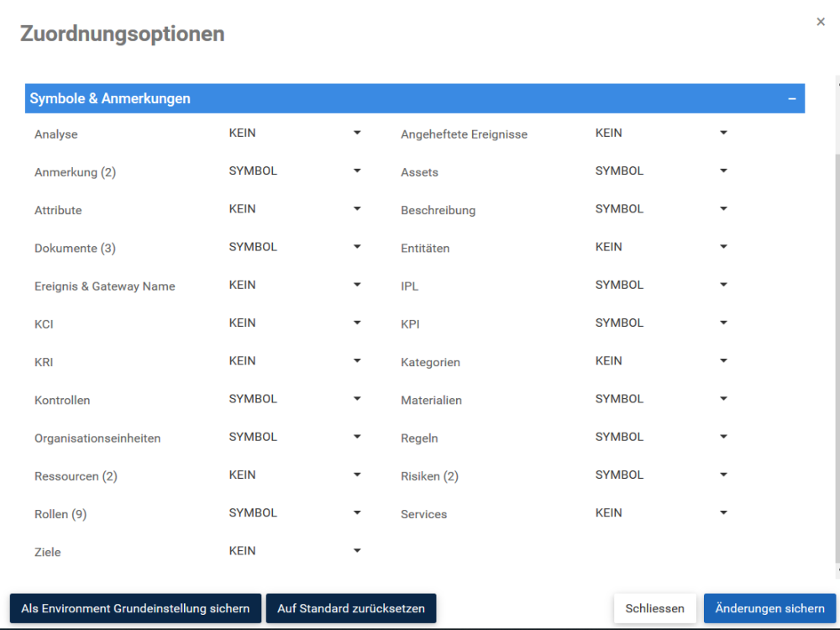Click the Schliessen button
Screen dimensions: 840x630
[654, 608]
